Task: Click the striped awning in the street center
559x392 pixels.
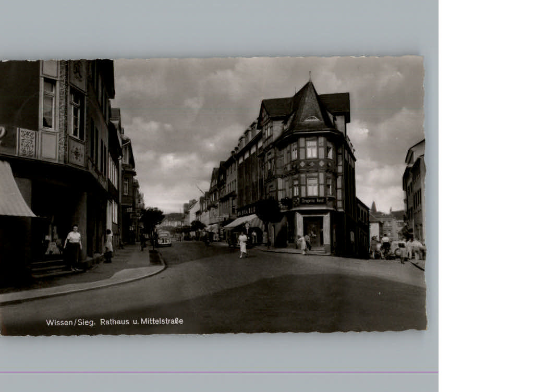Action: 245,222
